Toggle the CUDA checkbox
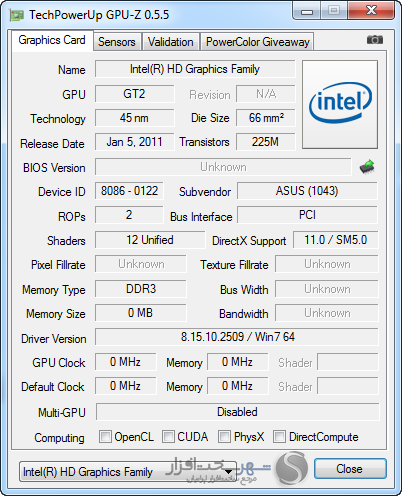Viewport: 402px width, 496px height. click(168, 436)
